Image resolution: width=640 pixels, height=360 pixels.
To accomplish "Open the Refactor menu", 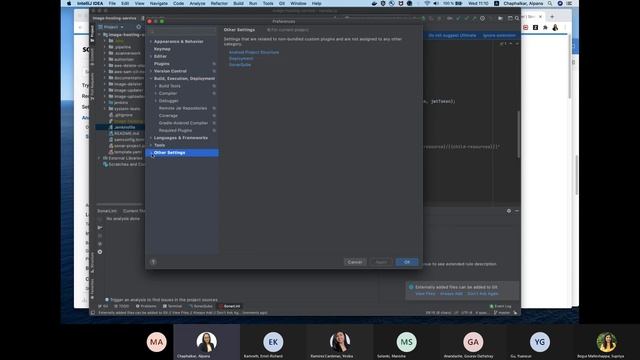I will click(x=219, y=3).
